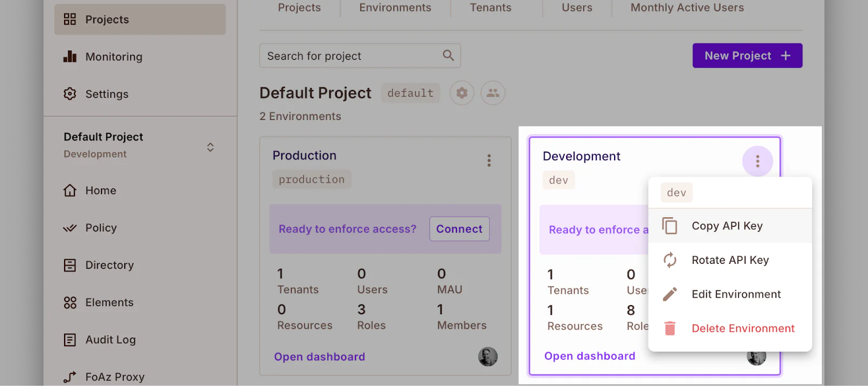Open Default Project members icon
The height and width of the screenshot is (386, 868).
tap(493, 93)
